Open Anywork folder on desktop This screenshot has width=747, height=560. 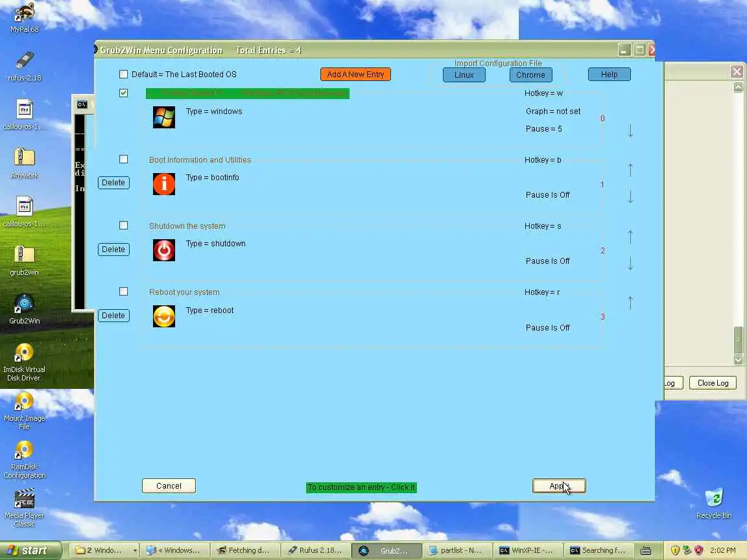pyautogui.click(x=24, y=163)
